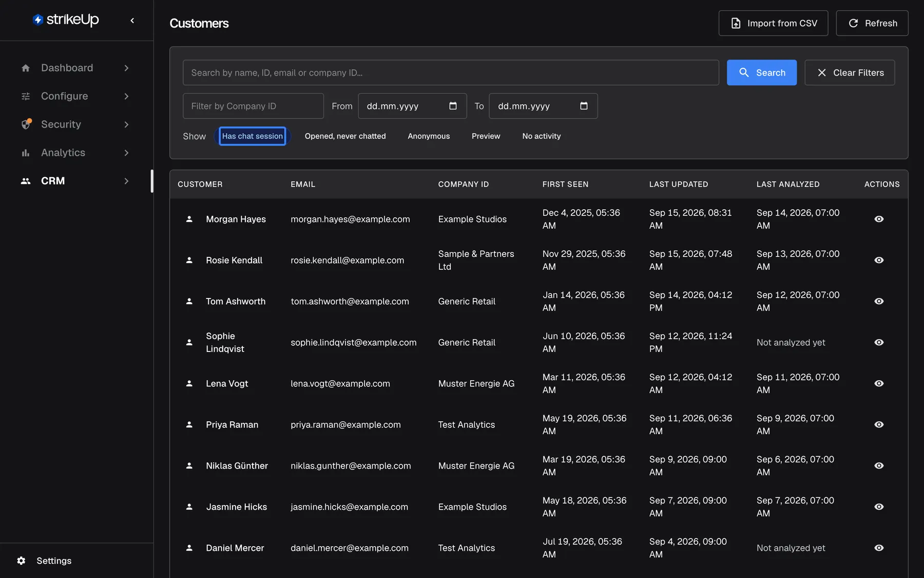The width and height of the screenshot is (924, 578).
Task: Toggle the No activity filter
Action: pos(542,136)
